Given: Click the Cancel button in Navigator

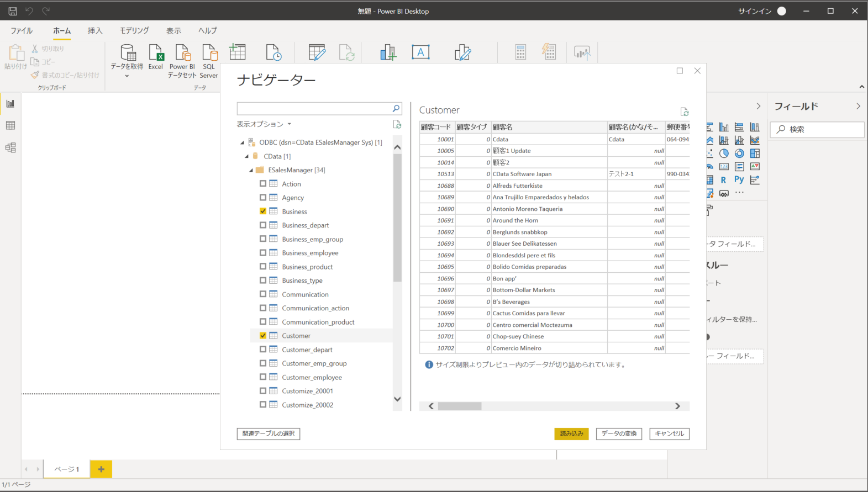Looking at the screenshot, I should pos(669,434).
